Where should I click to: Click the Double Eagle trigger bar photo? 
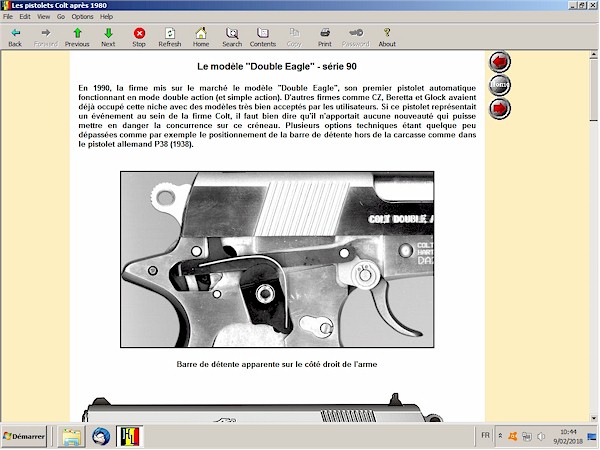pyautogui.click(x=277, y=258)
